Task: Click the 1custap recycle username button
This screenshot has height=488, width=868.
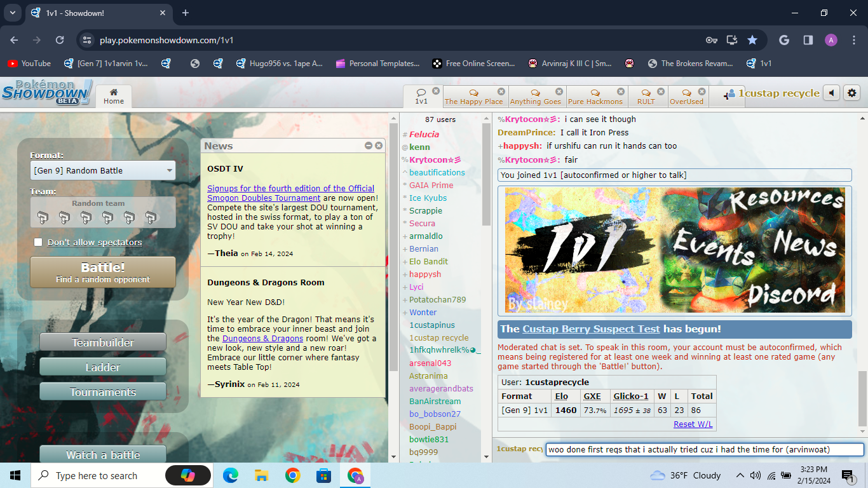Action: [773, 93]
